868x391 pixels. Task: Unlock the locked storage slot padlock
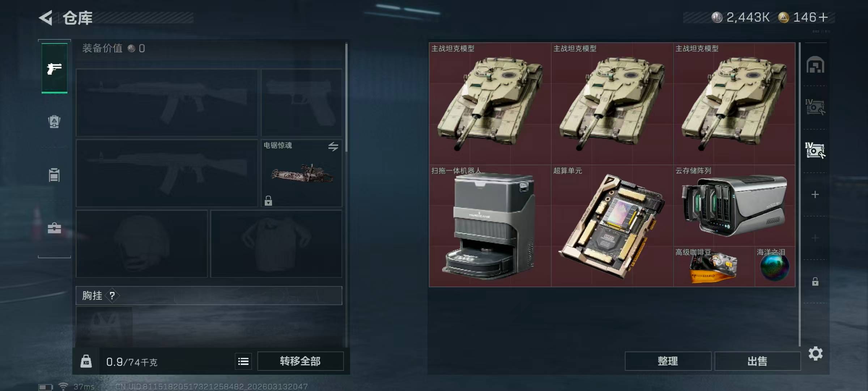[815, 282]
